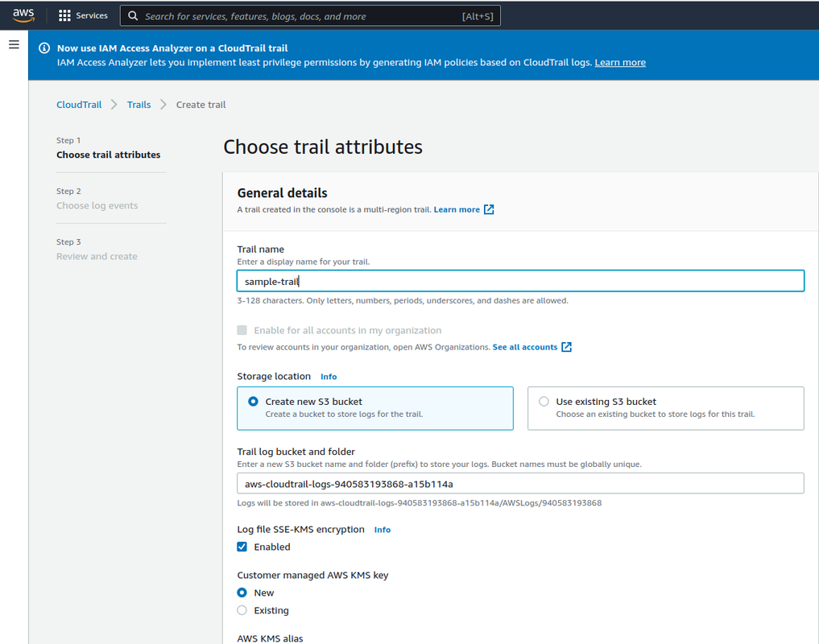
Task: Open Storage location Info link
Action: (329, 377)
